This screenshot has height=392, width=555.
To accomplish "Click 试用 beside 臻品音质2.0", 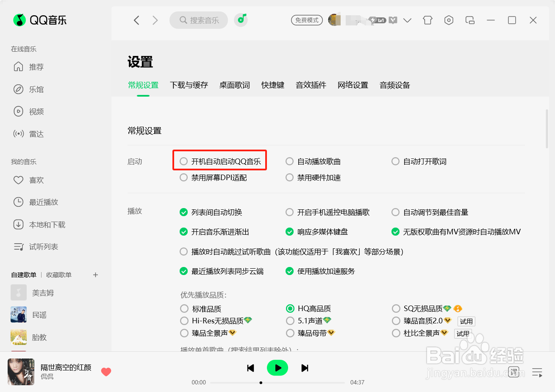I will (x=466, y=321).
